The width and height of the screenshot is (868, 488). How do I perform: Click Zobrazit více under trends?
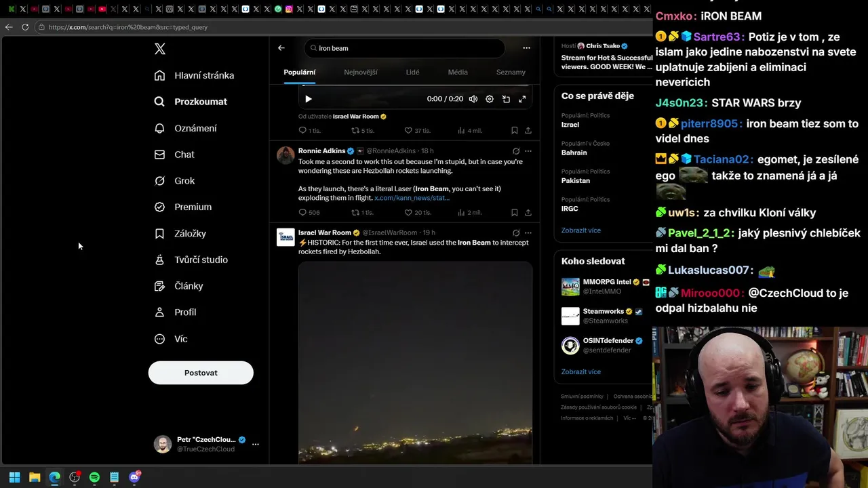(x=581, y=230)
